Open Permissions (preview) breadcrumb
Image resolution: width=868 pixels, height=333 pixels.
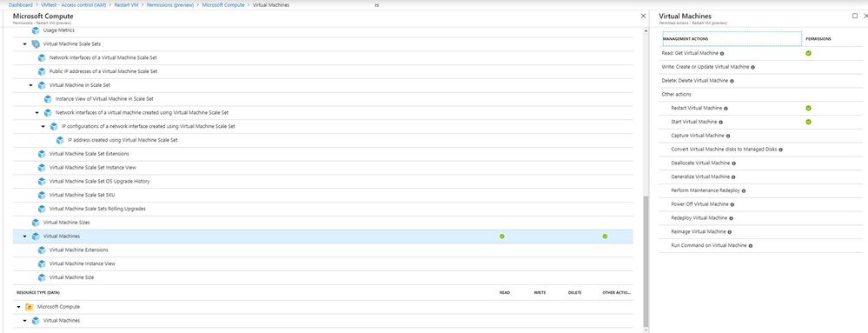170,4
